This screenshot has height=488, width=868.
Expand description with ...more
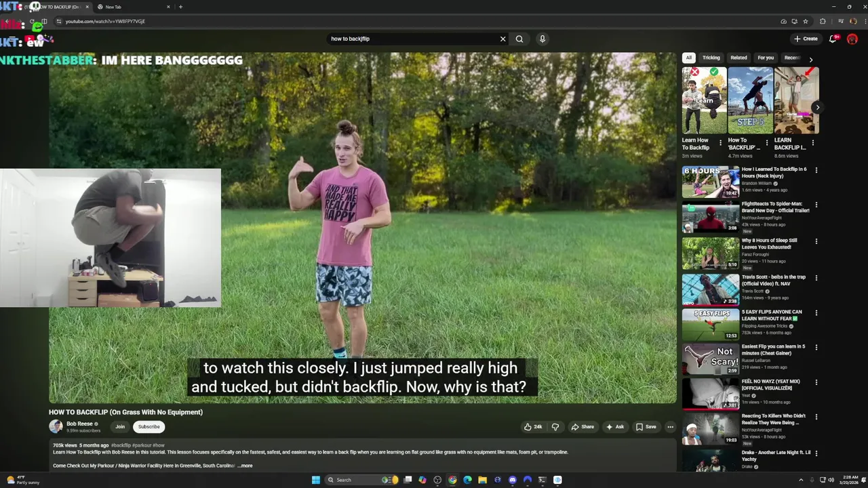245,466
